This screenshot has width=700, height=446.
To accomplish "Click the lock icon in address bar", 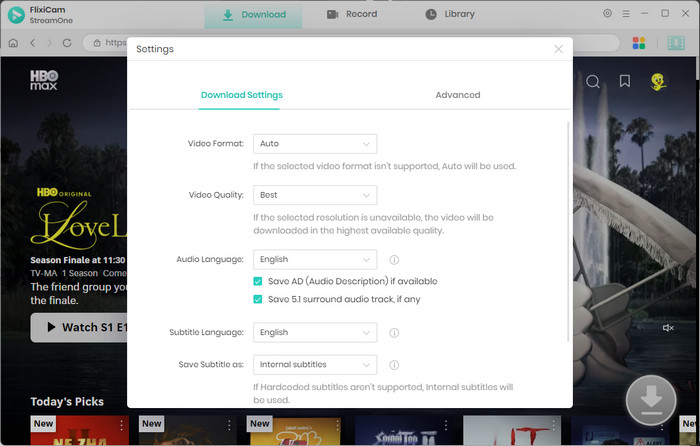I will pos(96,43).
